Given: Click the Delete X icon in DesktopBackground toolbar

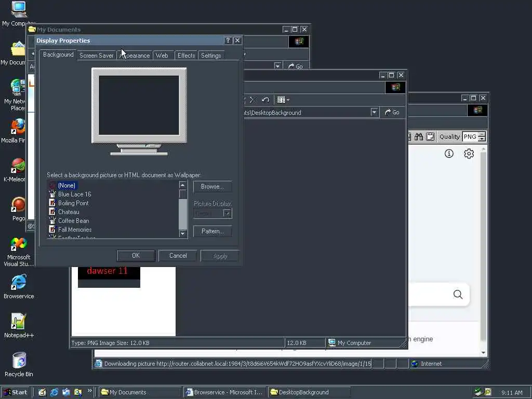Looking at the screenshot, I should coord(252,100).
